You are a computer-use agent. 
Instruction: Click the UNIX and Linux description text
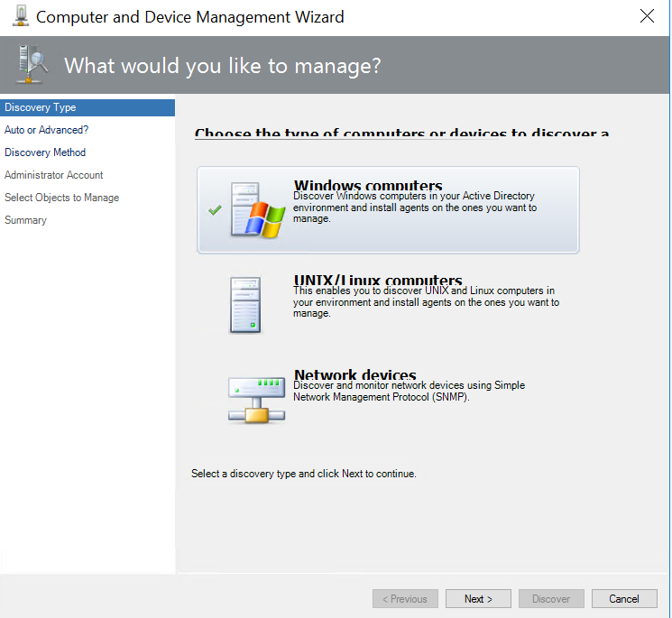tap(426, 302)
